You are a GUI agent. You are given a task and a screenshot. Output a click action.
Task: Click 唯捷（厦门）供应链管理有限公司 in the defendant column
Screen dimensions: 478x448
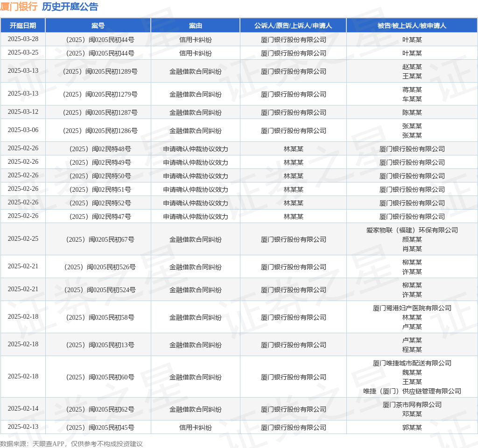[x=412, y=391]
